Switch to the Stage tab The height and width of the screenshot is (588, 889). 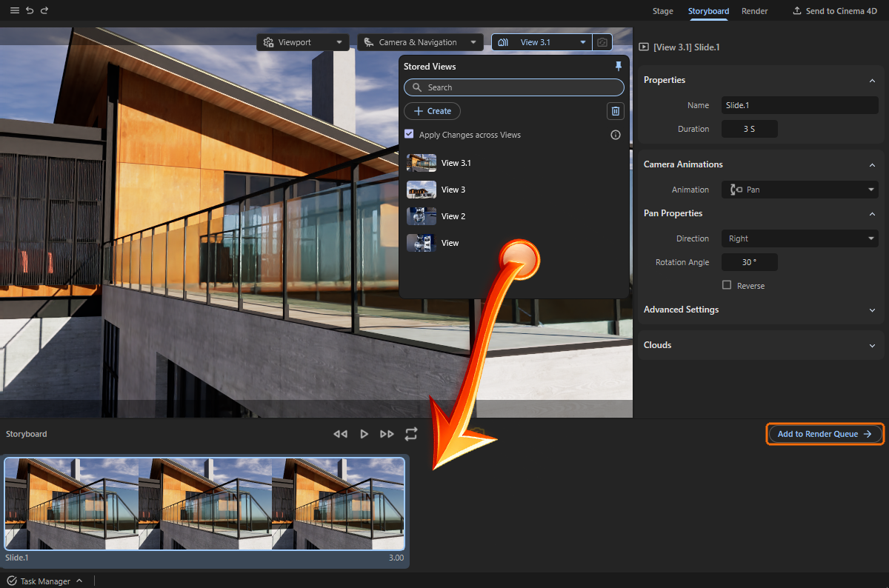coord(662,11)
